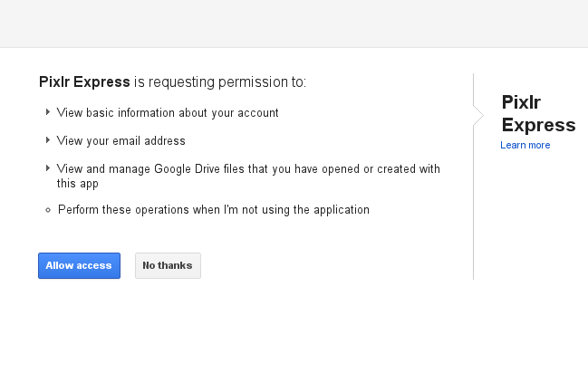The image size is (588, 392).
Task: Click 'View and manage Google Drive files' text
Action: tap(248, 169)
